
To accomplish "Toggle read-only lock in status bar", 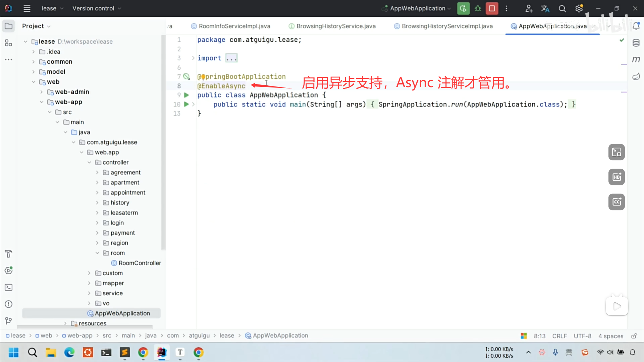I will (x=634, y=336).
